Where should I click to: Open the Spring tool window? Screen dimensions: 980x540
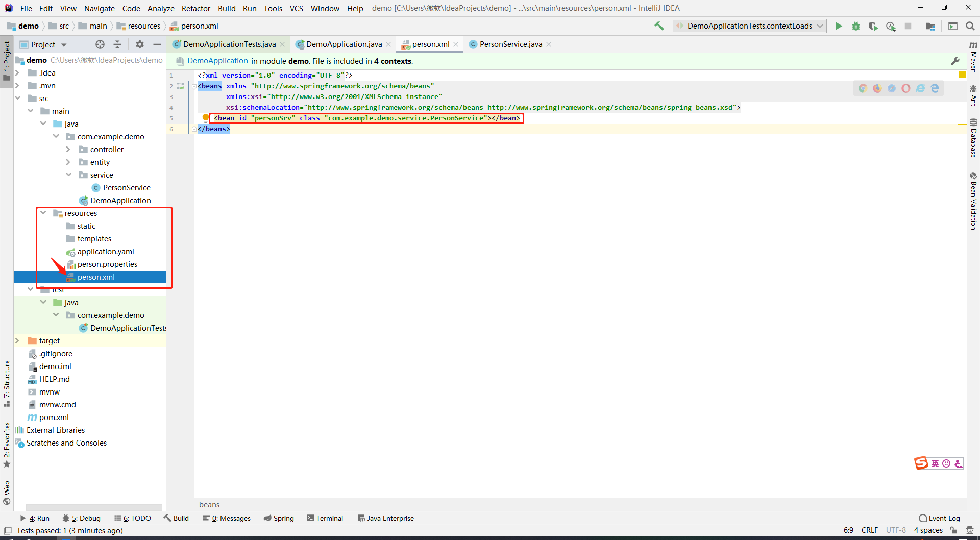(279, 518)
